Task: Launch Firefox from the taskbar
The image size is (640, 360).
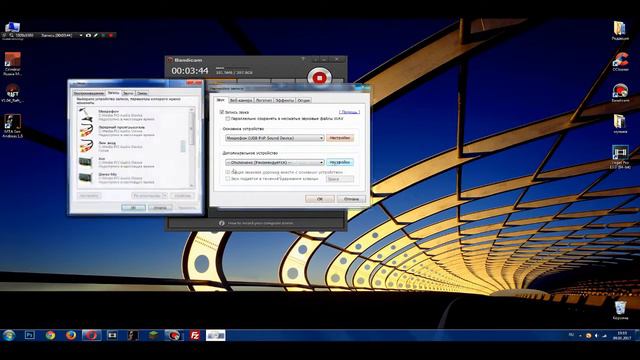Action: 71,335
